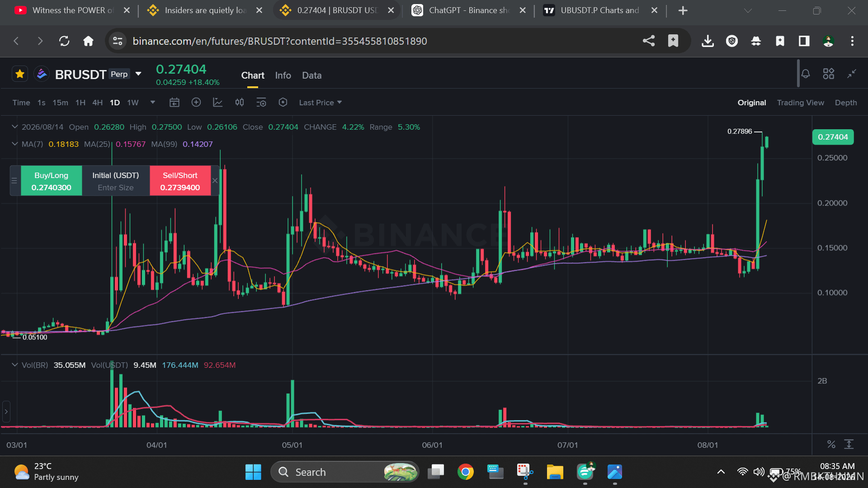
Task: Open a new browser tab
Action: 683,10
